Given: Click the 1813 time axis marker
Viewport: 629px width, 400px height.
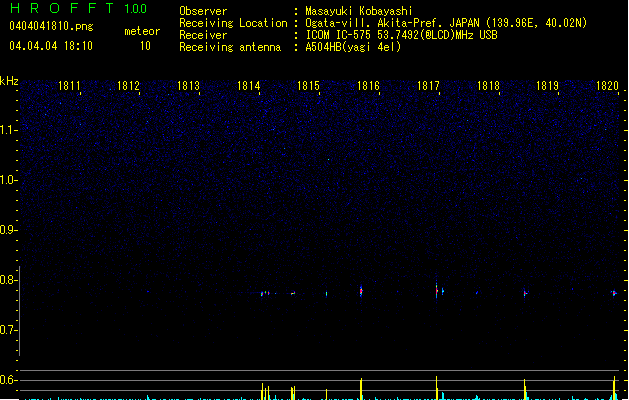Looking at the screenshot, I should (x=189, y=86).
